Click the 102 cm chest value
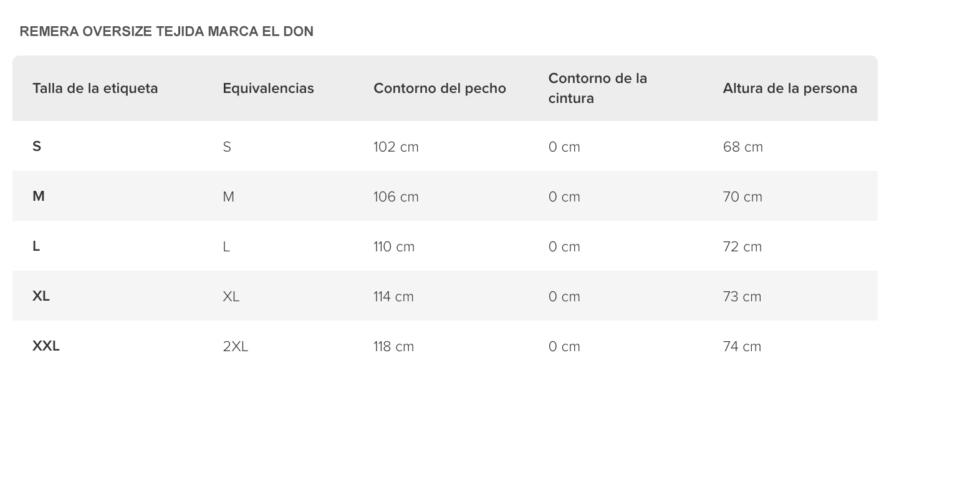 click(x=396, y=147)
